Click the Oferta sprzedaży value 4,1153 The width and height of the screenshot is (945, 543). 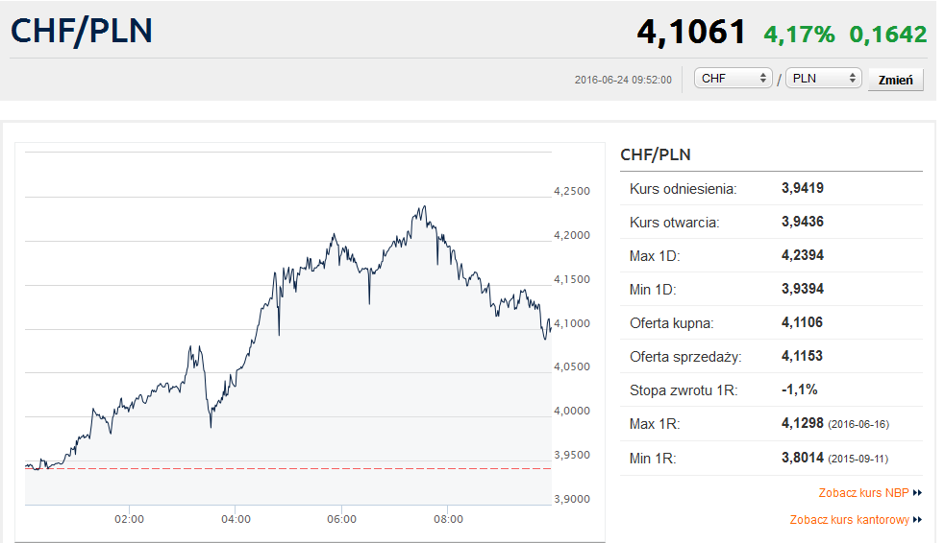[802, 356]
